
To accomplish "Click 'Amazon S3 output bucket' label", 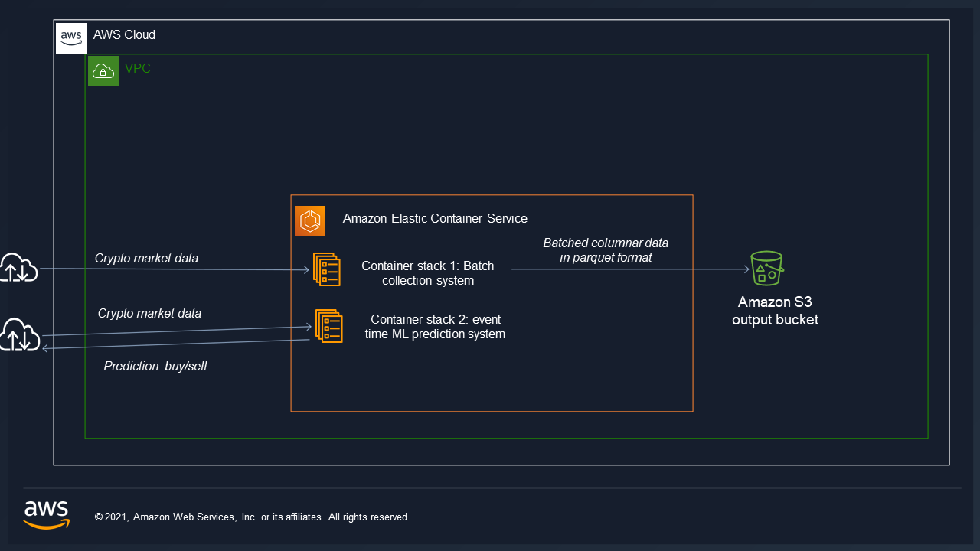I will [775, 311].
